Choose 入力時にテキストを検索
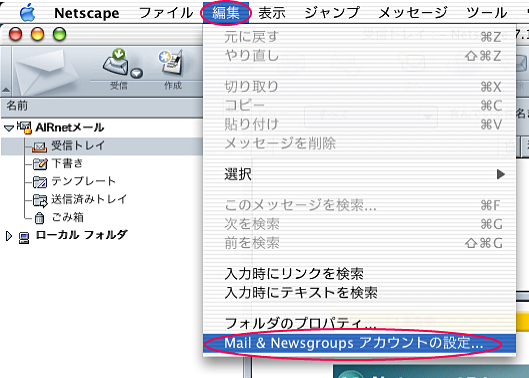The image size is (529, 378). pos(359,293)
